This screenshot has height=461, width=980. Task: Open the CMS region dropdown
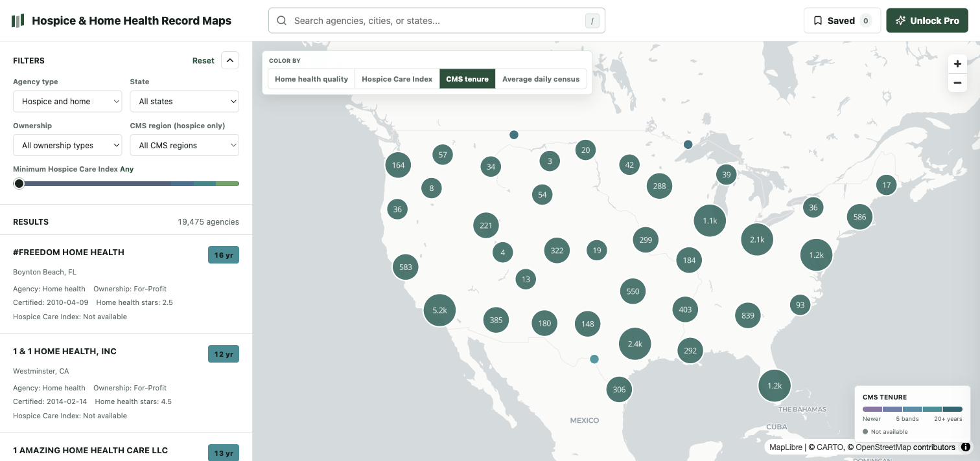tap(185, 145)
